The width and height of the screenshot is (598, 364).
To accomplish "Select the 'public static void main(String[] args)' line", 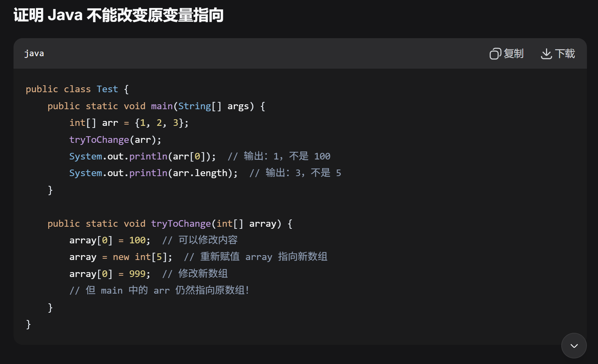I will (x=156, y=106).
